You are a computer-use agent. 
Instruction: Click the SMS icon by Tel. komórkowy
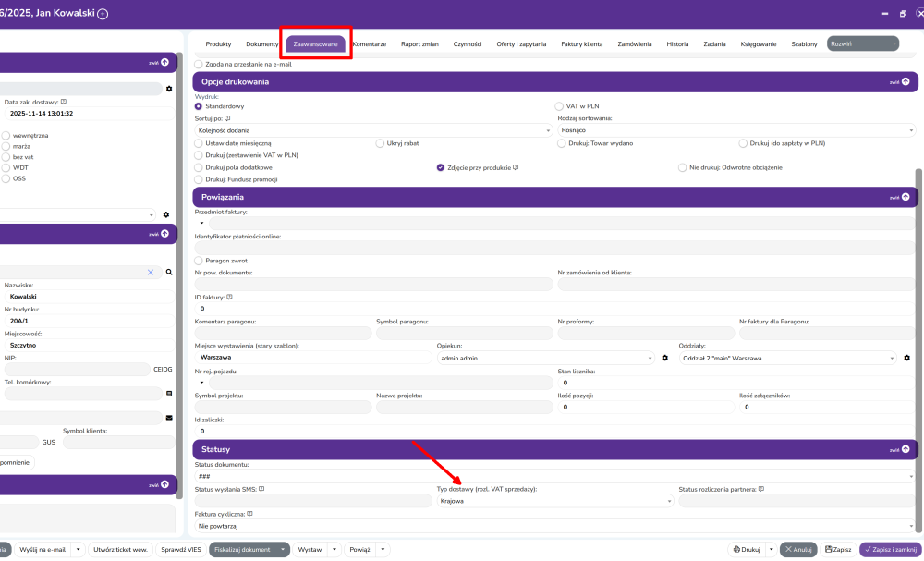[x=169, y=393]
